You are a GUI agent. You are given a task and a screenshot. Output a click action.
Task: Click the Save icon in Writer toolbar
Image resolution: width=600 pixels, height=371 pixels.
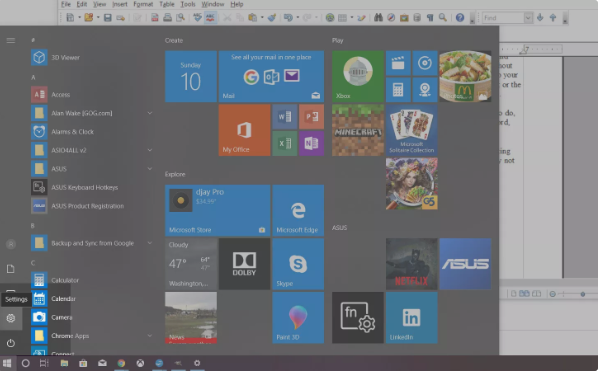coord(108,18)
